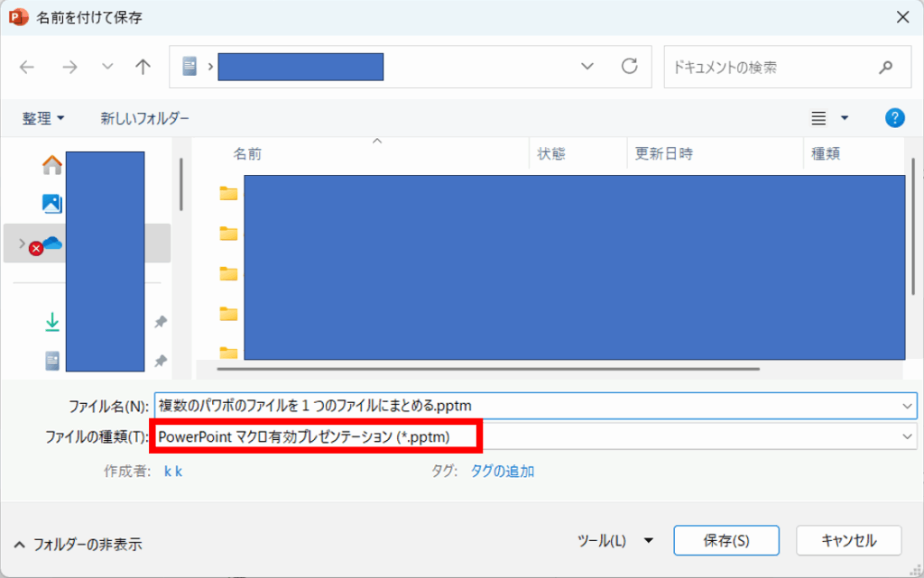924x578 pixels.
Task: Click the Up arrow navigation icon
Action: pos(143,67)
